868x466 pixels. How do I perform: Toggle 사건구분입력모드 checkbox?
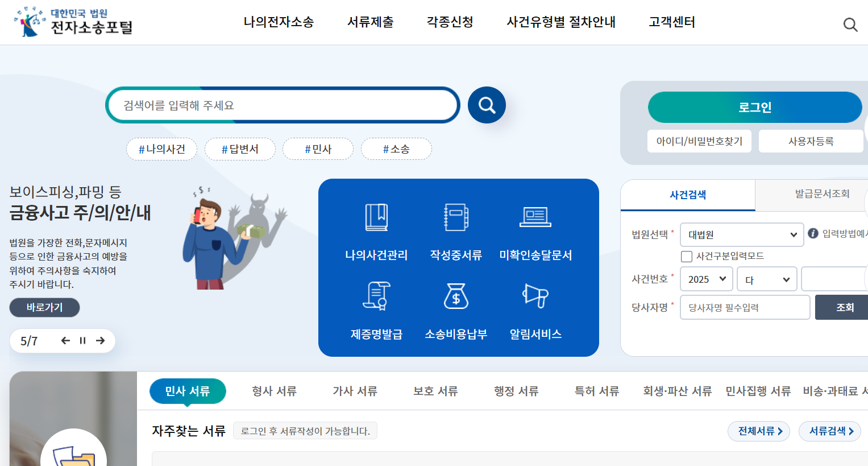(687, 256)
